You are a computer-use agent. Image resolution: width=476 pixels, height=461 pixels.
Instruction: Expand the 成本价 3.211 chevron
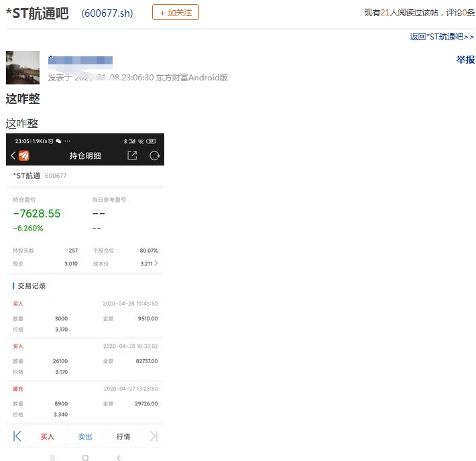click(156, 263)
